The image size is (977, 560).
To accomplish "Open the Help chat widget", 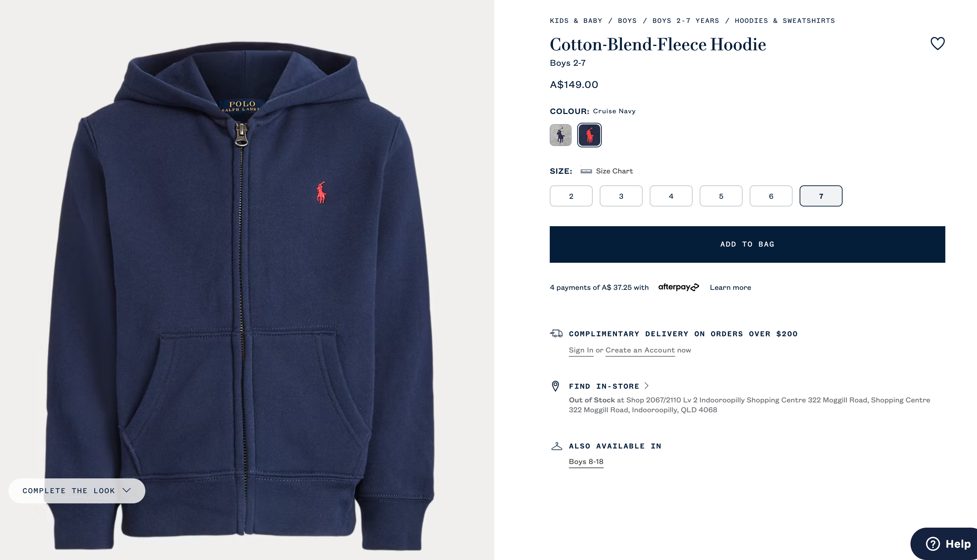I will pos(945,543).
